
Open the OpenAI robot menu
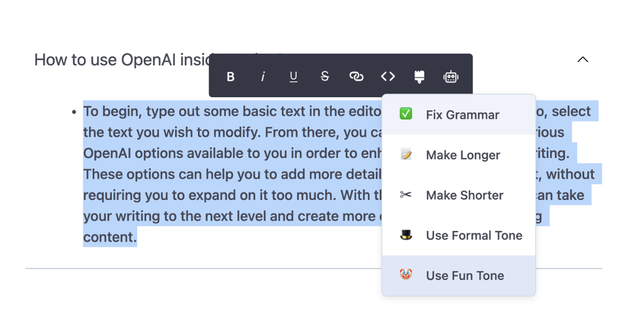(451, 76)
